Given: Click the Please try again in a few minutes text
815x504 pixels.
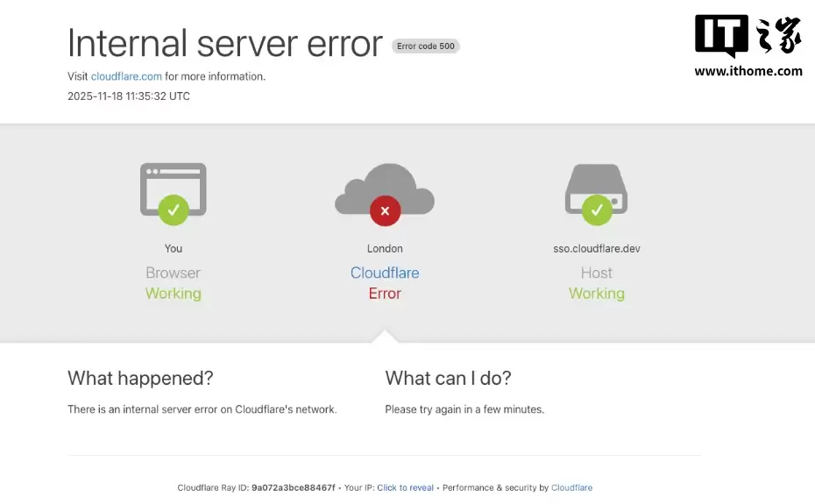Looking at the screenshot, I should 464,409.
